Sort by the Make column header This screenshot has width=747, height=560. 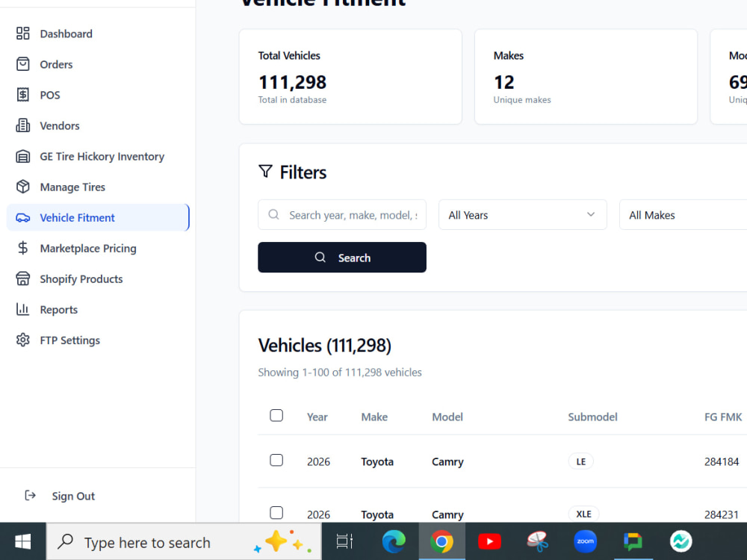tap(374, 417)
